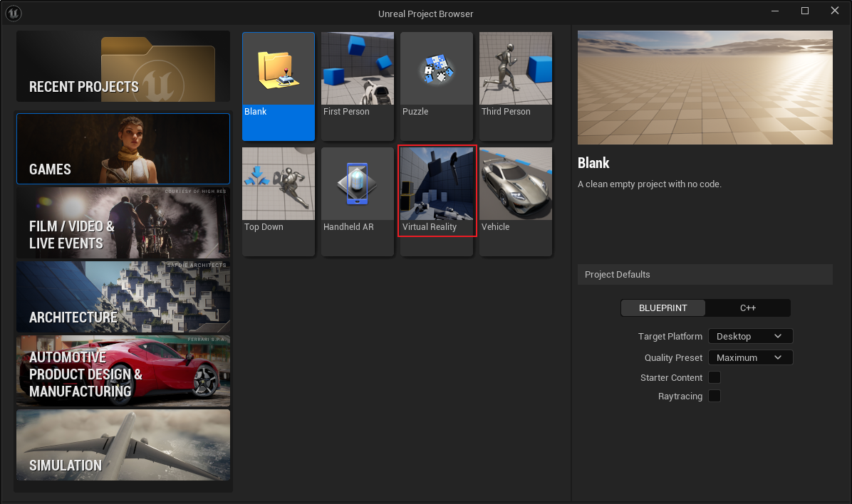
Task: Maximize the Unreal Project Browser window
Action: pos(805,11)
